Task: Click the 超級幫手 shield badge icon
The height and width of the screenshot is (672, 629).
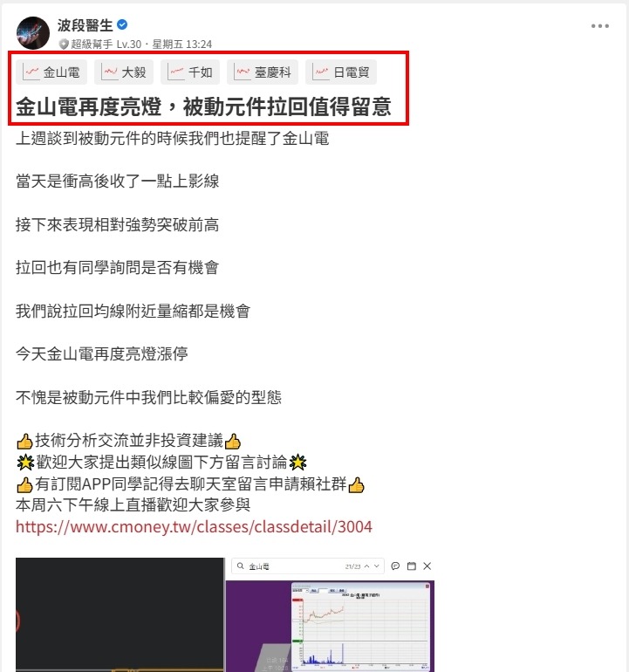Action: point(64,45)
